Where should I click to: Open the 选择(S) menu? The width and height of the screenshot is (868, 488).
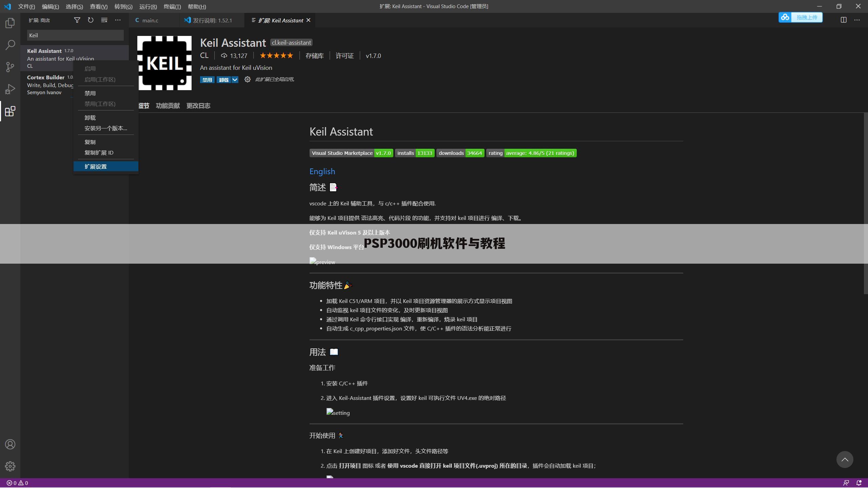[x=74, y=6]
